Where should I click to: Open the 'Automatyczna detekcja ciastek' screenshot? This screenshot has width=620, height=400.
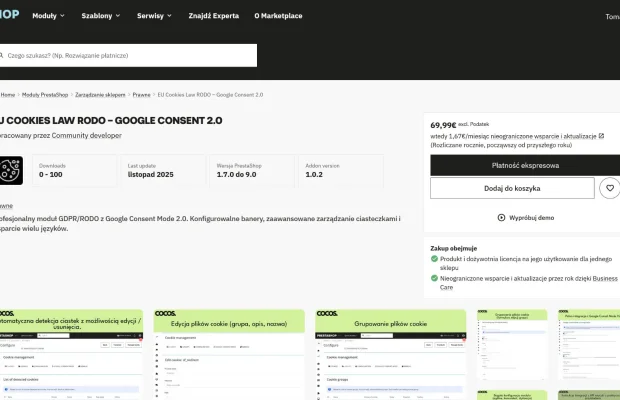click(71, 355)
